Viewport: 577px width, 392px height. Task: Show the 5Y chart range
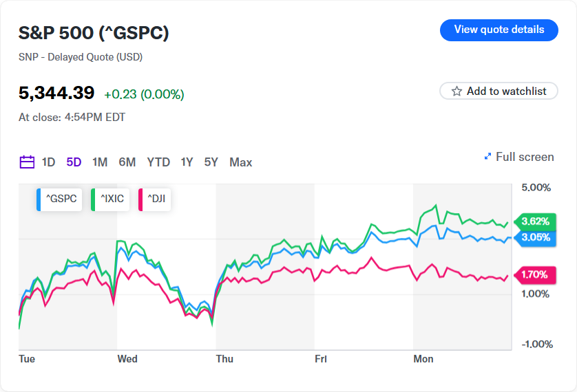click(211, 162)
